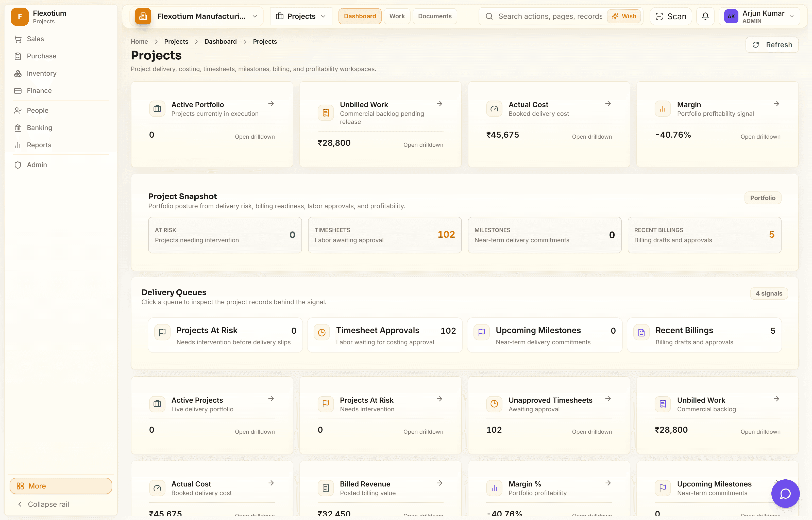Click the Unapproved Timesheets card arrow
Image resolution: width=812 pixels, height=520 pixels.
(x=608, y=399)
